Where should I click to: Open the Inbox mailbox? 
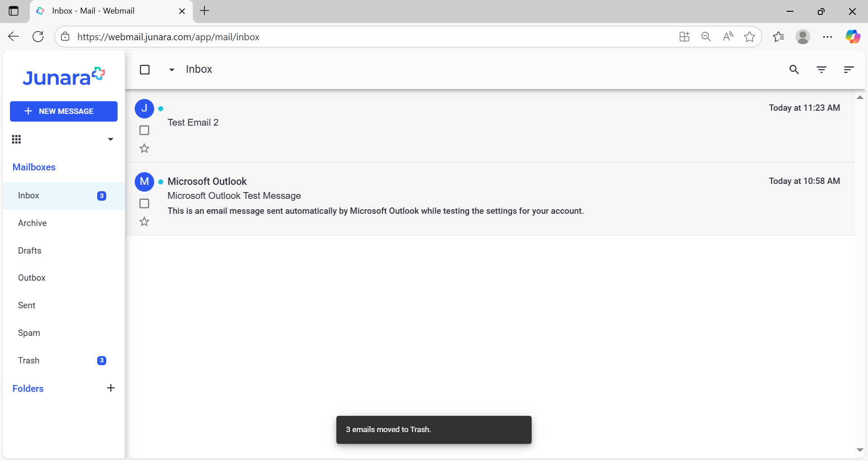point(64,196)
